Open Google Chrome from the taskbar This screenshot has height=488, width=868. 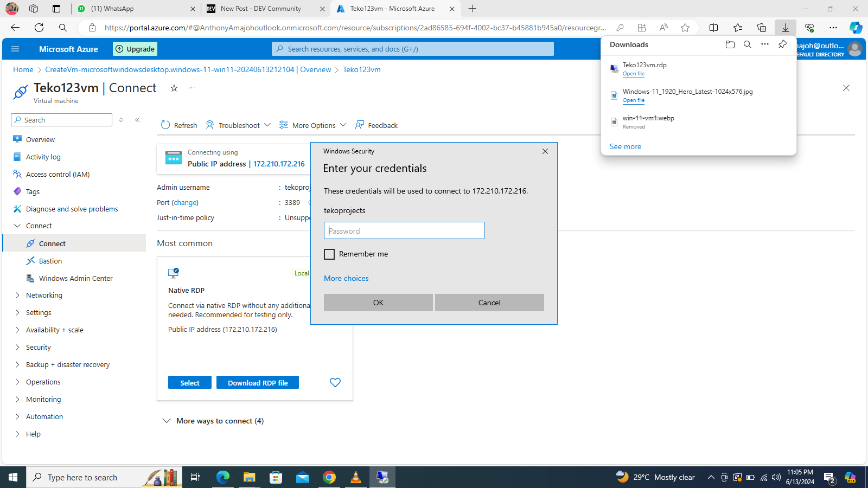click(x=329, y=477)
